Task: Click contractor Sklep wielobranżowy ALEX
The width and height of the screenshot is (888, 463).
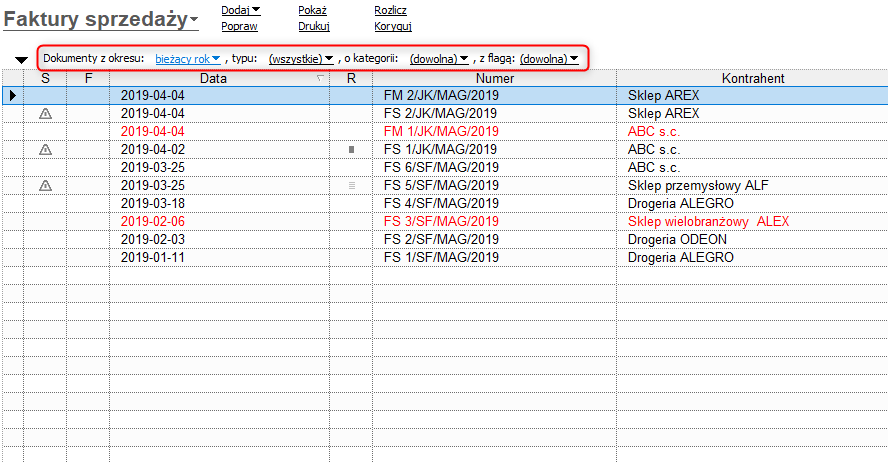Action: [708, 221]
